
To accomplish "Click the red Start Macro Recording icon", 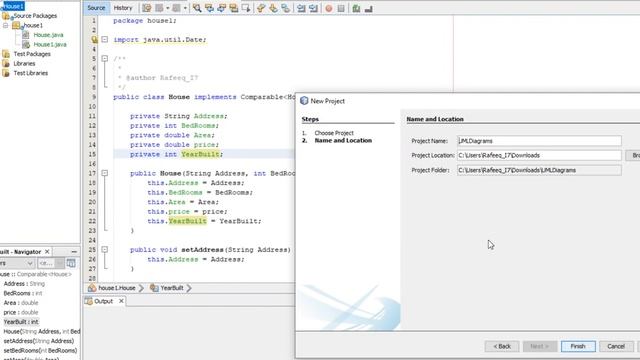I will (x=329, y=8).
